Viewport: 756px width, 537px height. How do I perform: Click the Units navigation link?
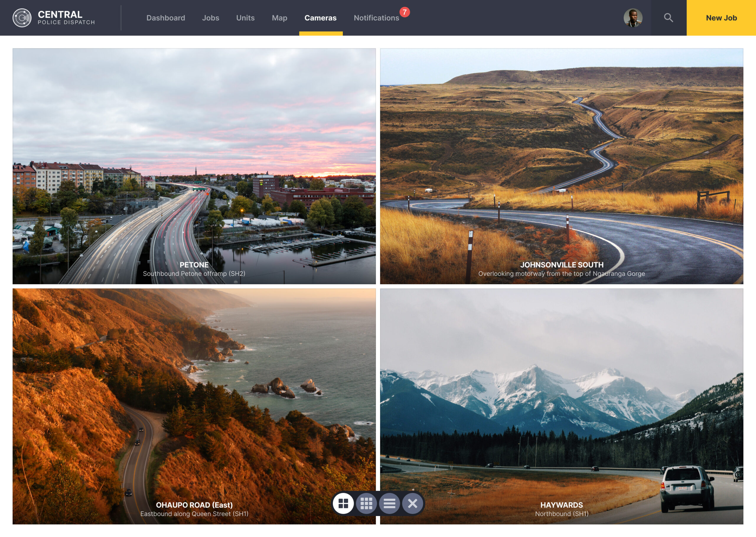coord(245,17)
